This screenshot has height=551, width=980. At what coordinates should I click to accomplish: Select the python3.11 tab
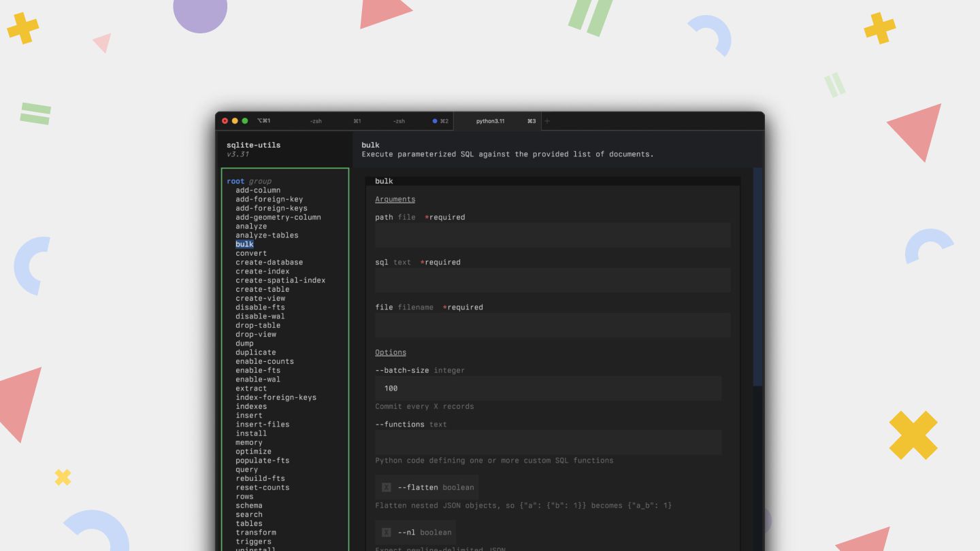pyautogui.click(x=497, y=121)
